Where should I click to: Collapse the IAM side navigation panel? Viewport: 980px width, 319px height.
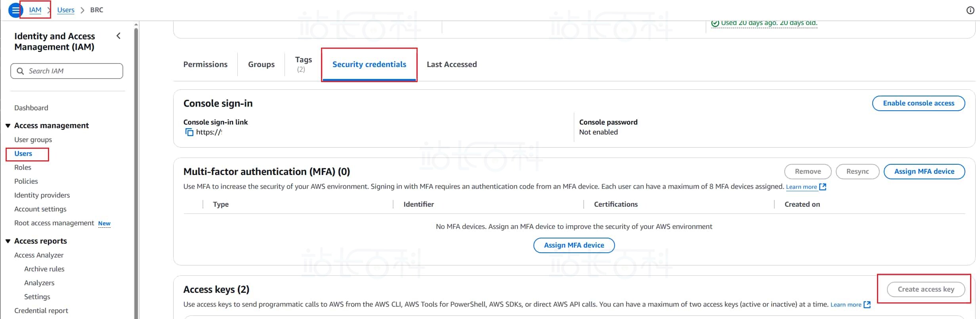click(x=118, y=36)
